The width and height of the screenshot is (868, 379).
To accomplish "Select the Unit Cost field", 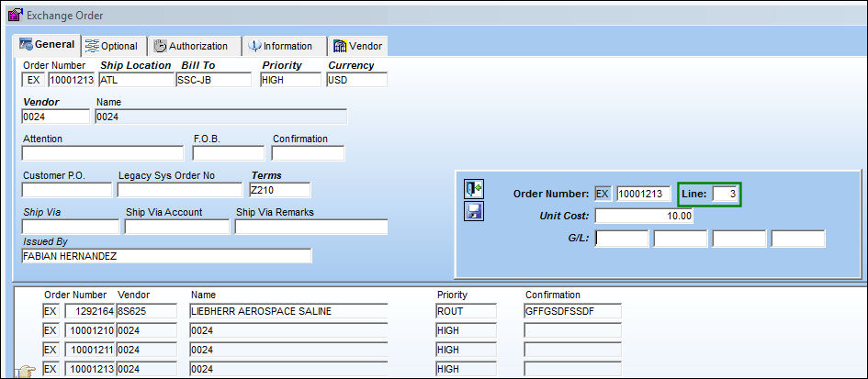I will point(644,216).
